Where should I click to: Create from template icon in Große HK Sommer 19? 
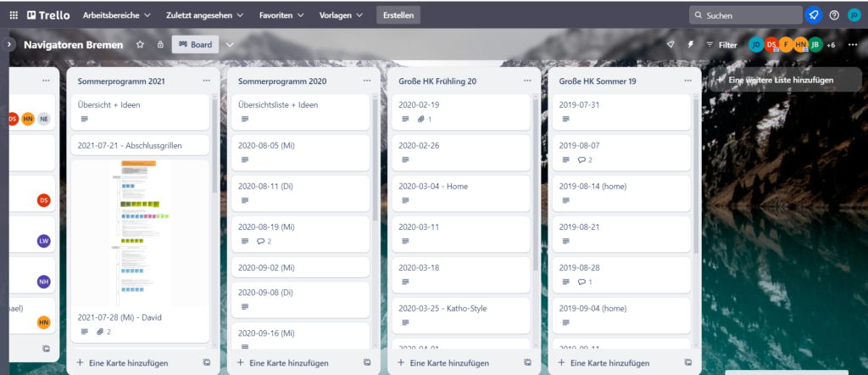point(688,362)
